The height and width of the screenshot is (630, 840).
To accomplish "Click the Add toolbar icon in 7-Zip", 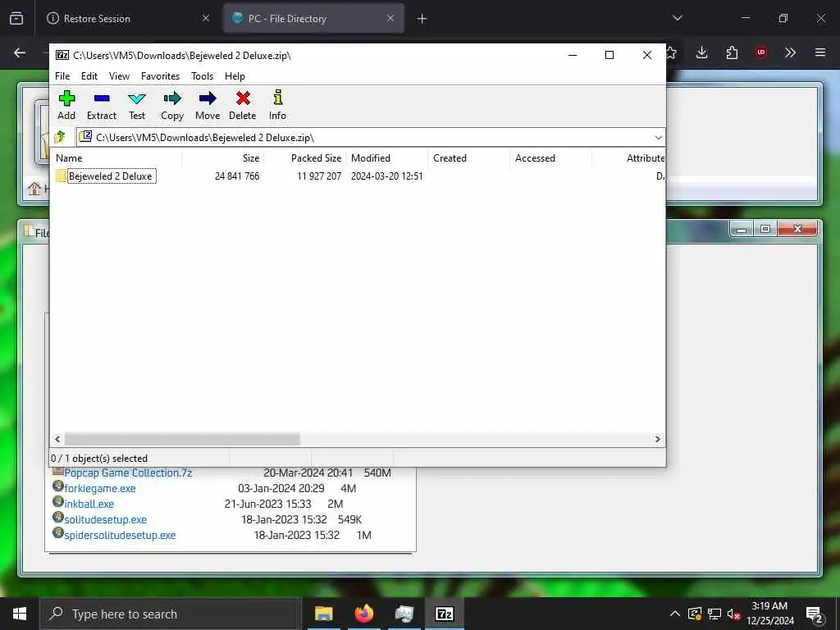I will [66, 105].
